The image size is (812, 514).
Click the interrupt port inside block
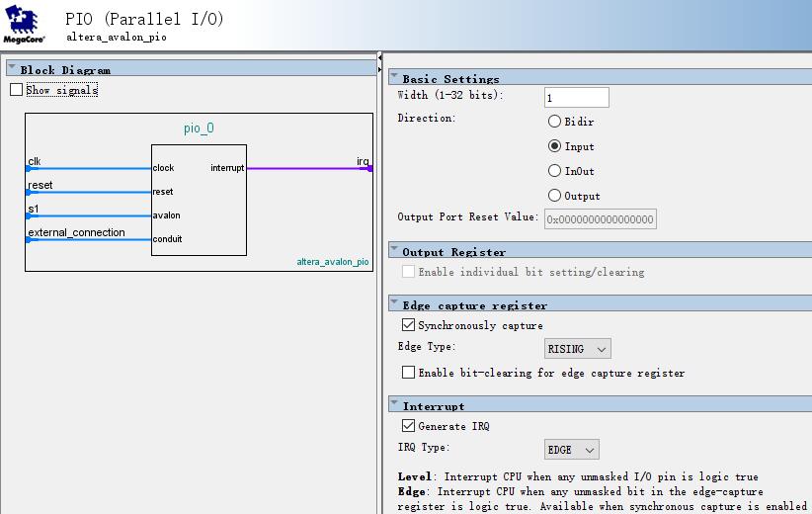click(x=227, y=168)
